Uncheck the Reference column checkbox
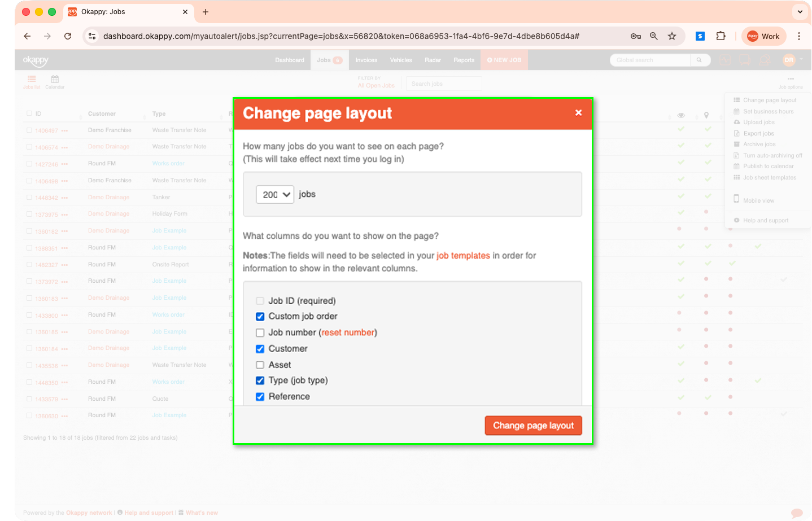Screen dimensions: 812x521 tap(260, 397)
